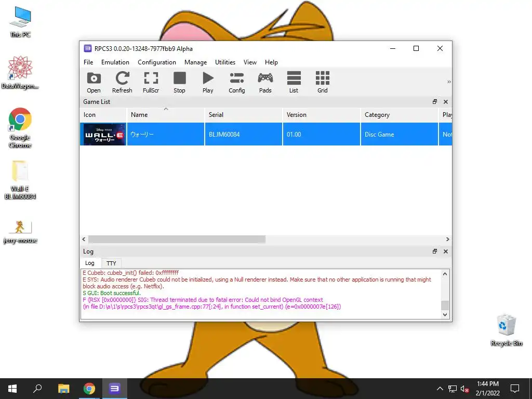
Task: Sort by Version column header
Action: coord(321,115)
